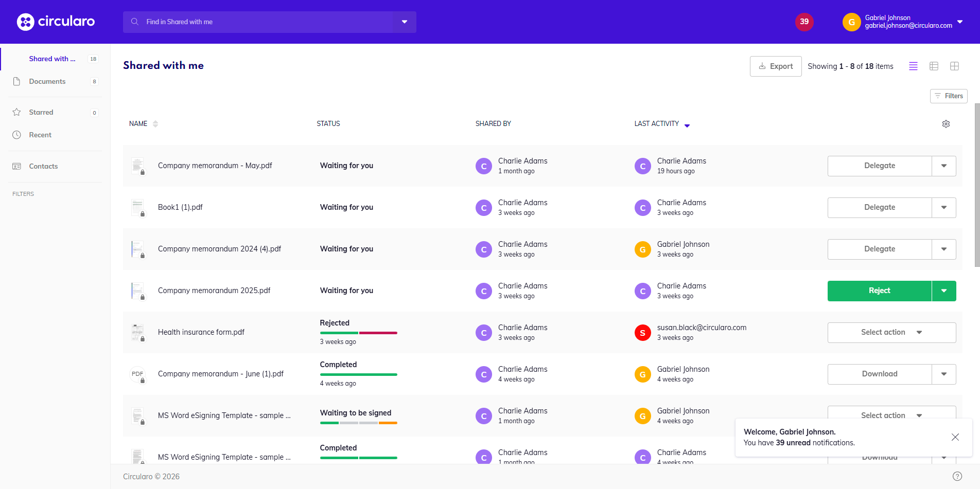
Task: Open the Contacts page in sidebar
Action: pyautogui.click(x=43, y=166)
